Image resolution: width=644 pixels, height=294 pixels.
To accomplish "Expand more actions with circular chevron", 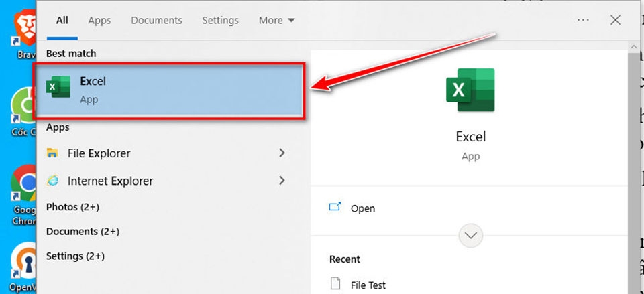I will [x=471, y=235].
